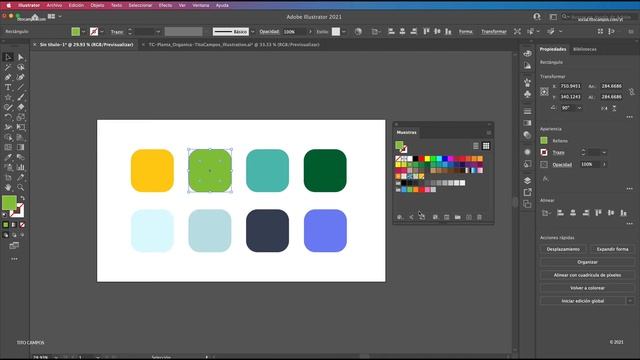Open Asset Export panel icon in dock
This screenshot has width=640, height=360.
pos(527,192)
